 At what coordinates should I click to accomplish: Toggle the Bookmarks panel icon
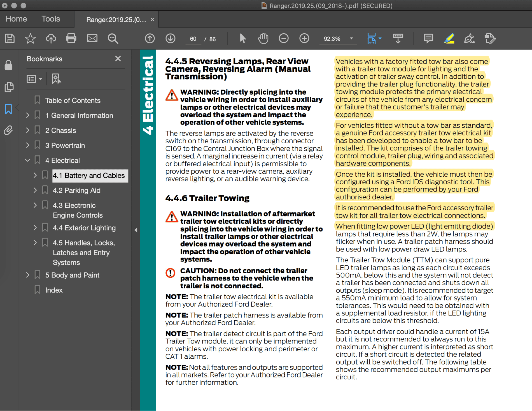click(x=8, y=109)
